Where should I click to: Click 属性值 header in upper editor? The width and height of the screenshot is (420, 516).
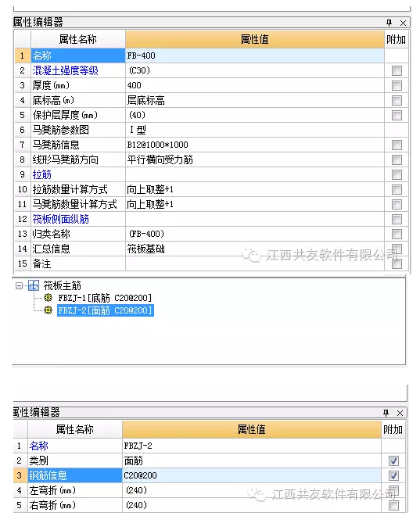pos(254,40)
